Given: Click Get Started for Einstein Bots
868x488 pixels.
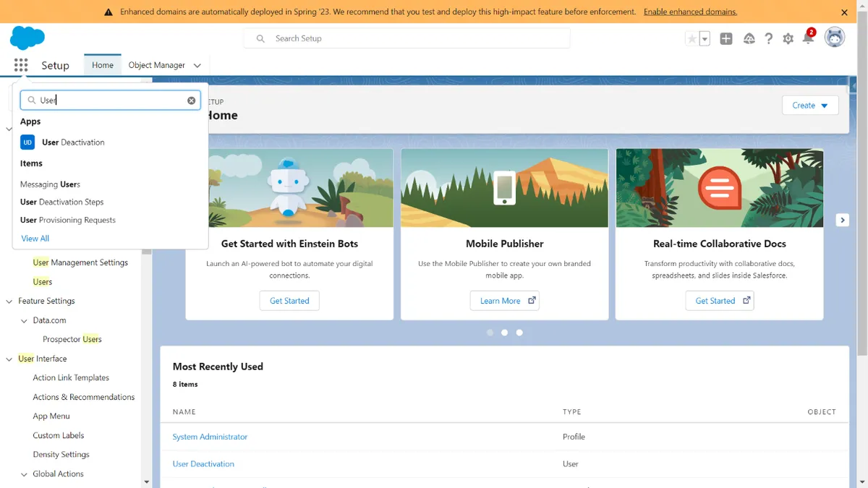Looking at the screenshot, I should [x=289, y=301].
